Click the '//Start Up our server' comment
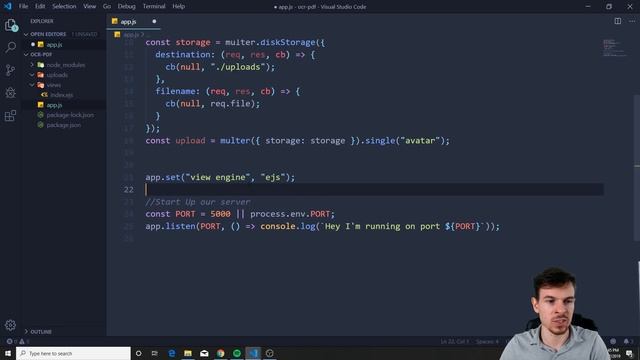640x360 pixels. pyautogui.click(x=198, y=202)
